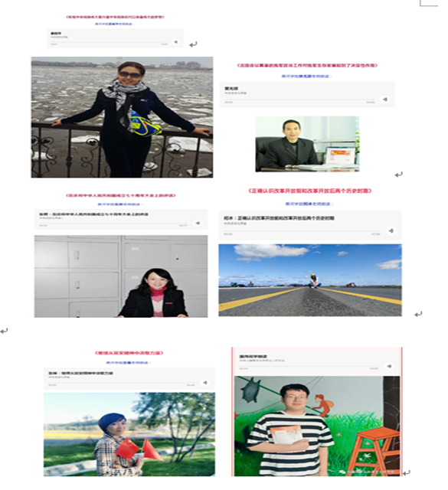This screenshot has width=448, height=490.
Task: Click speaker icon above the red flags photo
Action: [205, 383]
